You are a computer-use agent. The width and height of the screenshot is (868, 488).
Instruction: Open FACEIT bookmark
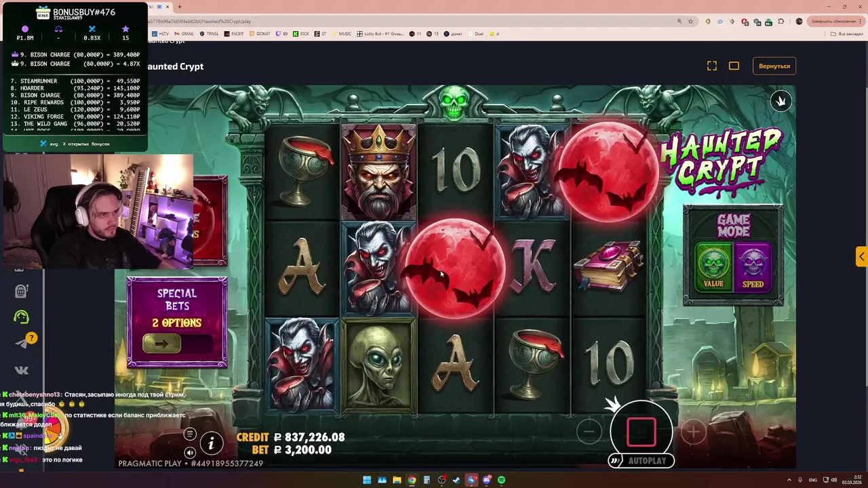234,33
